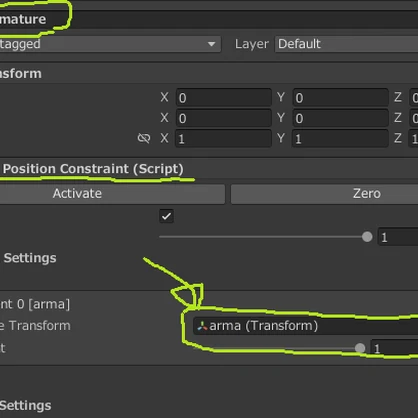Click the Position Constraint (Script) component header
418x418 pixels.
click(93, 169)
